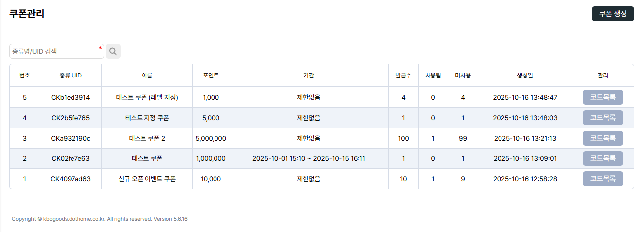Image resolution: width=644 pixels, height=232 pixels.
Task: Click the 종류 UID column header
Action: (71, 76)
